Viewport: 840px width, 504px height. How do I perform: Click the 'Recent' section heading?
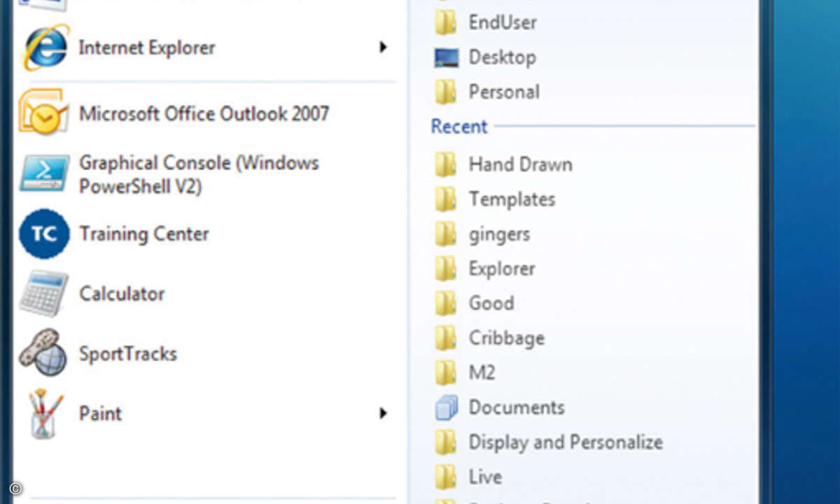(x=459, y=127)
